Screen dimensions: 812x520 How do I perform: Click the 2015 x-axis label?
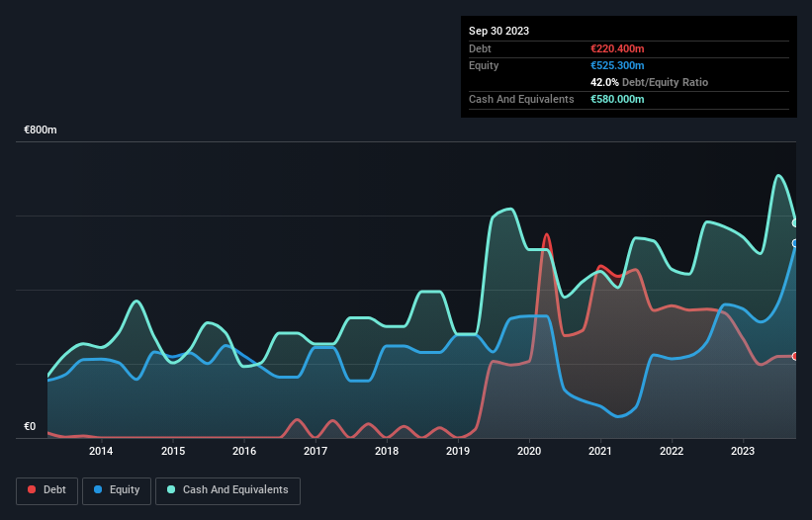coord(173,451)
